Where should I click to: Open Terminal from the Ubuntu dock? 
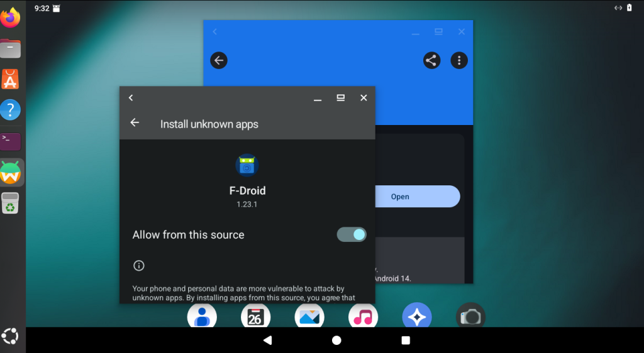11,140
